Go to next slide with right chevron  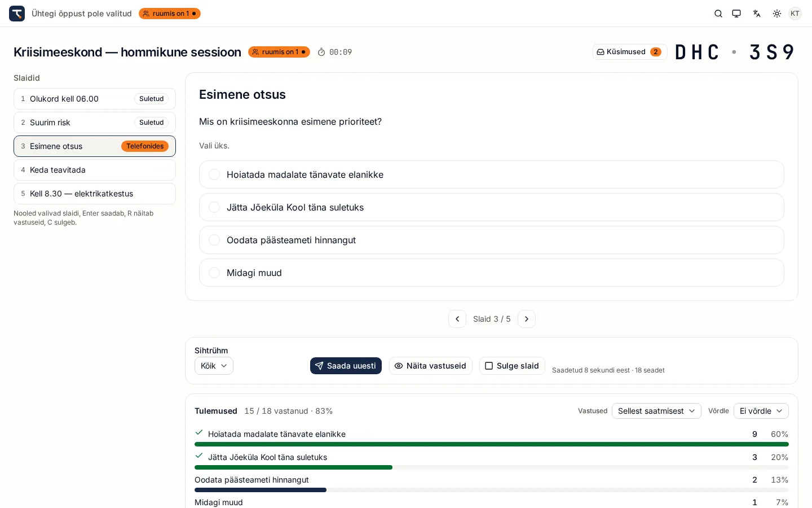click(527, 319)
